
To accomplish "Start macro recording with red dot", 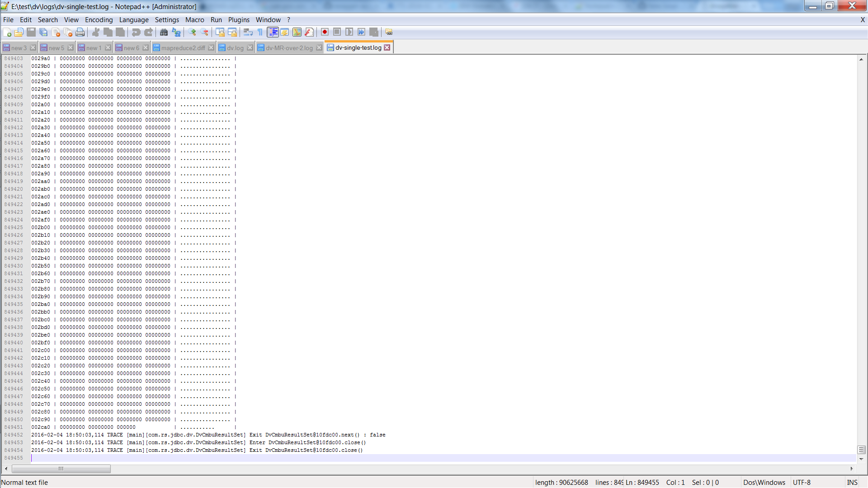I will coord(325,32).
